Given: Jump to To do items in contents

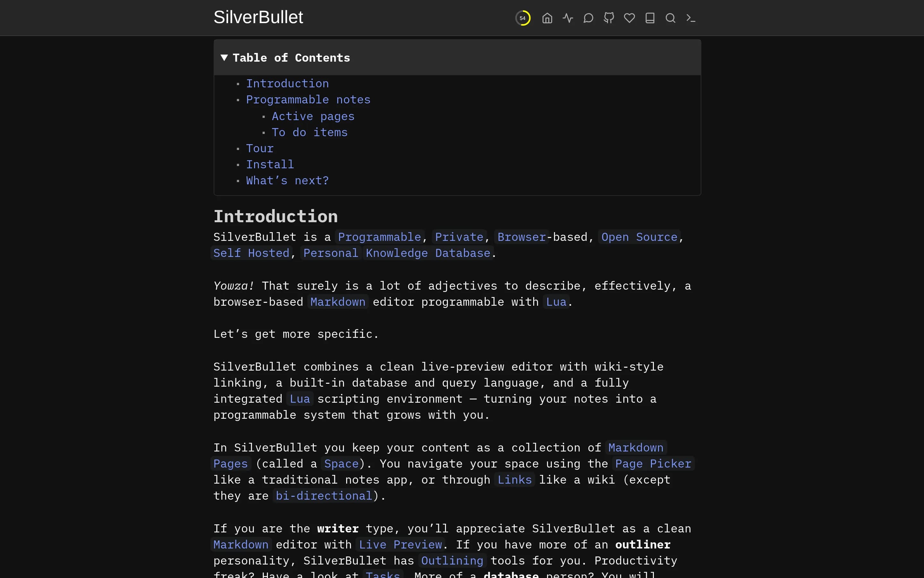Looking at the screenshot, I should 310,132.
